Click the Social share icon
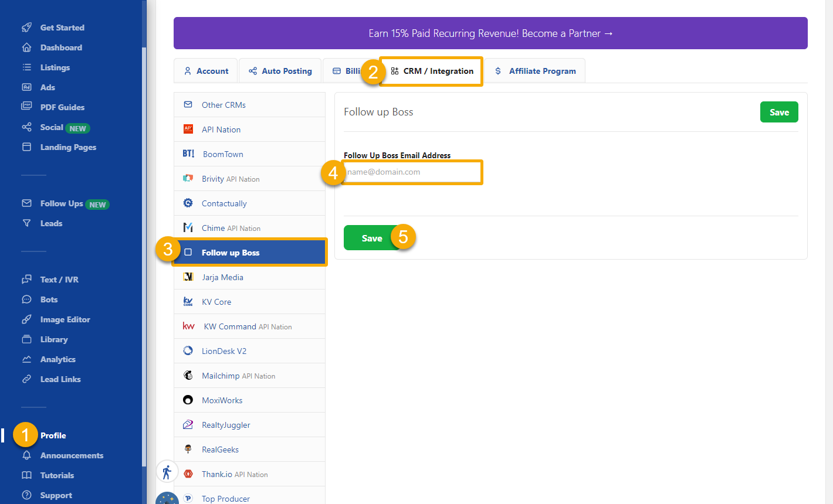Screen dimensions: 833x504 coord(26,127)
